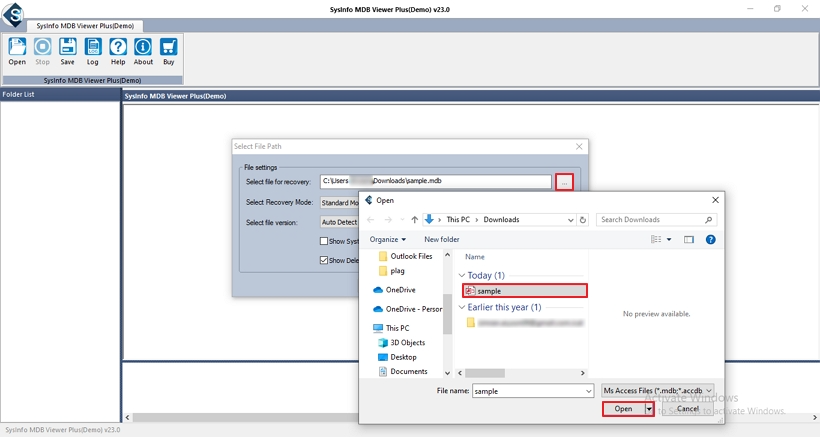This screenshot has width=820, height=437.
Task: Collapse the Earlier this year group
Action: (x=462, y=307)
